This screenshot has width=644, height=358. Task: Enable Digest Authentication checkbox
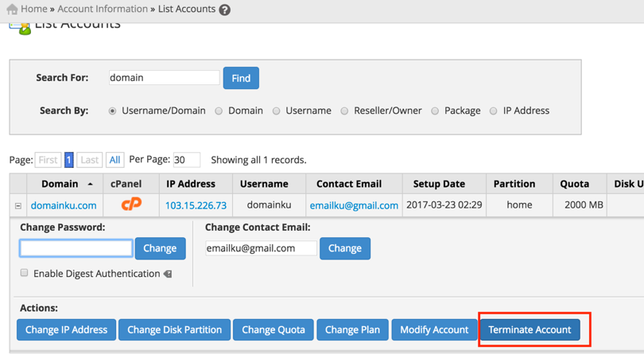24,273
